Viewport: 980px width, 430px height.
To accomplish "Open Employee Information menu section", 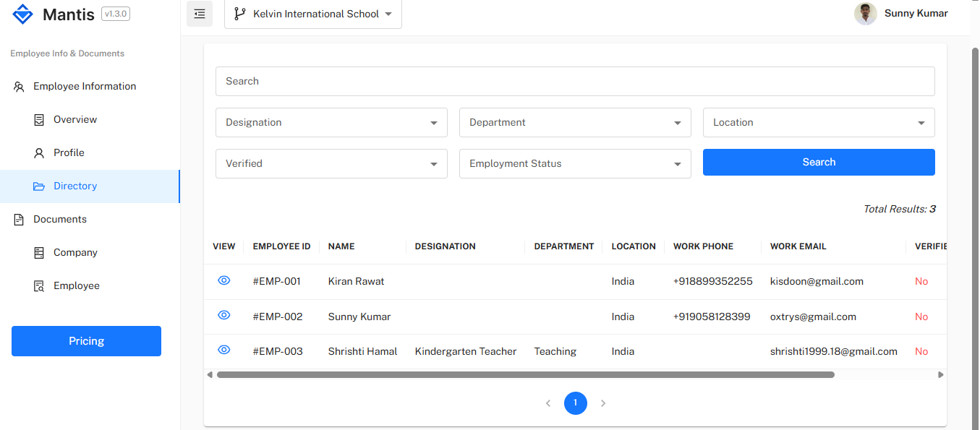I will click(x=90, y=87).
